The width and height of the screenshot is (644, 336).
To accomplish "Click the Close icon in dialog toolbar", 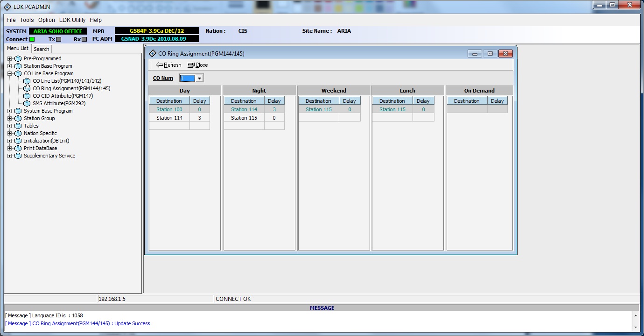I will tap(191, 65).
